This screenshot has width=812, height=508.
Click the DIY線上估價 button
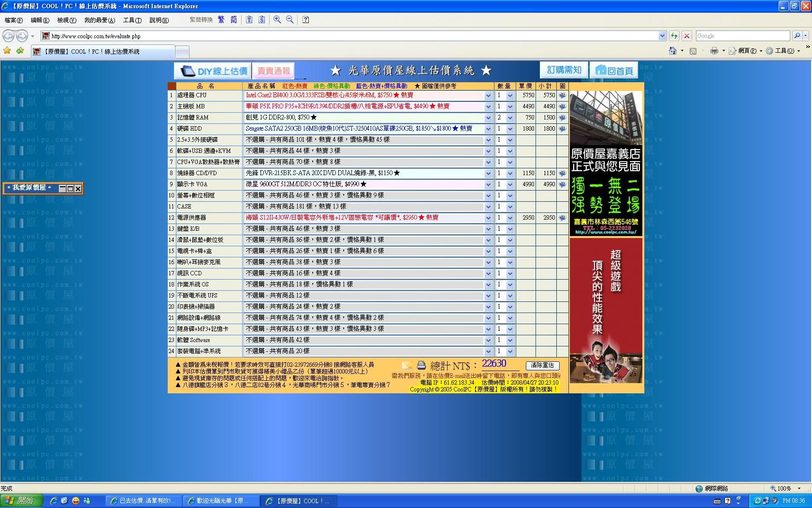(x=213, y=71)
